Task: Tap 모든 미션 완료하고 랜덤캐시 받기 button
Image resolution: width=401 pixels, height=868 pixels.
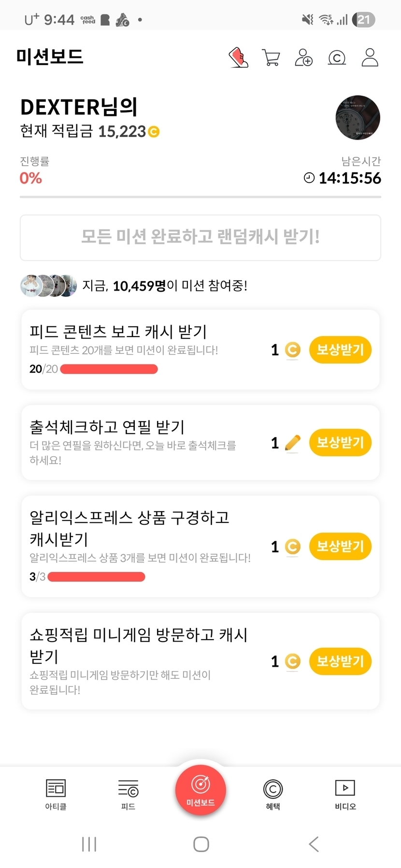Action: 200,238
